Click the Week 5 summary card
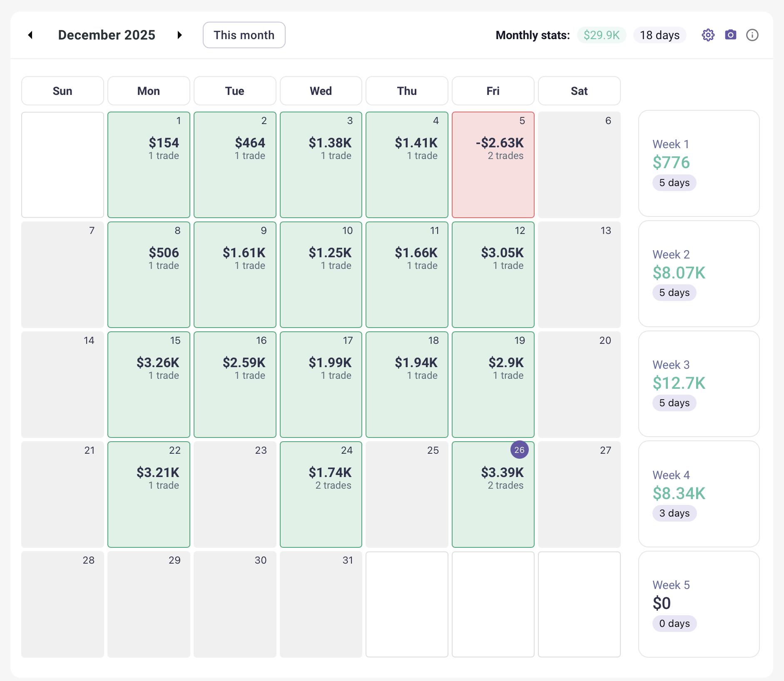This screenshot has height=681, width=784. [699, 604]
